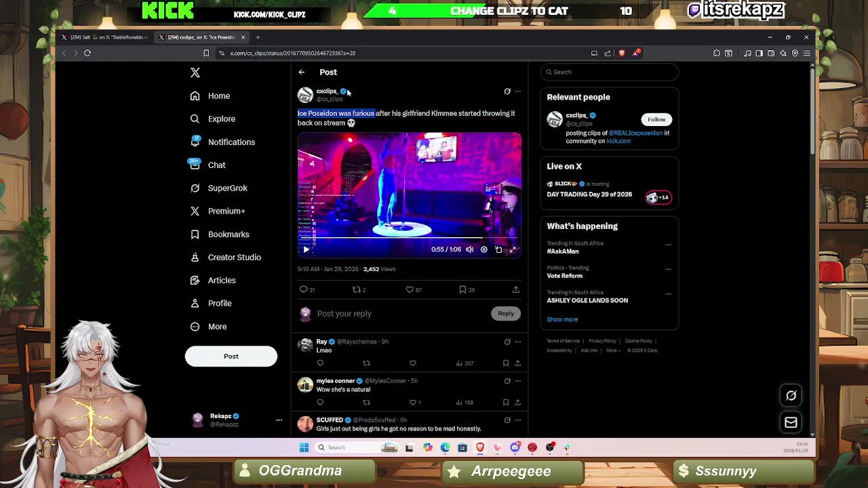The height and width of the screenshot is (488, 868).
Task: Open the cxclips_ author avatar
Action: 305,95
